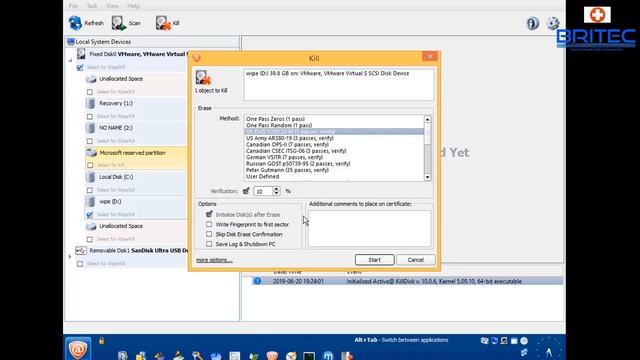This screenshot has width=640, height=360.
Task: Click the method list scrollbar thumb
Action: [427, 134]
